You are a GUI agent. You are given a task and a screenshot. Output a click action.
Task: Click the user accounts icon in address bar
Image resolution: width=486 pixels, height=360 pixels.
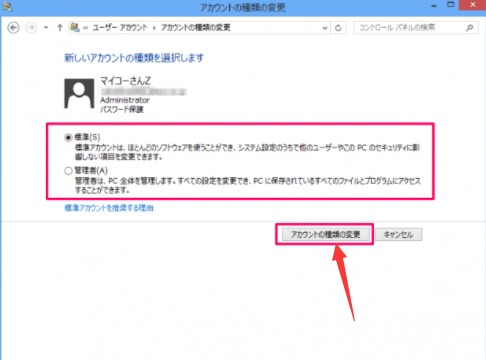click(75, 27)
